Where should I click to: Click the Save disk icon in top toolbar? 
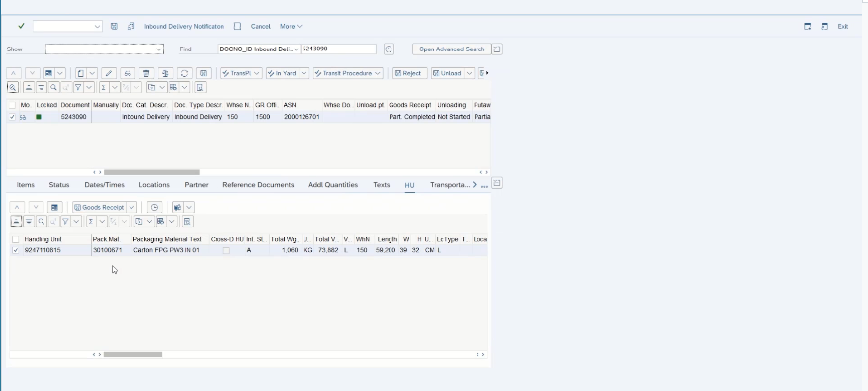pyautogui.click(x=114, y=26)
